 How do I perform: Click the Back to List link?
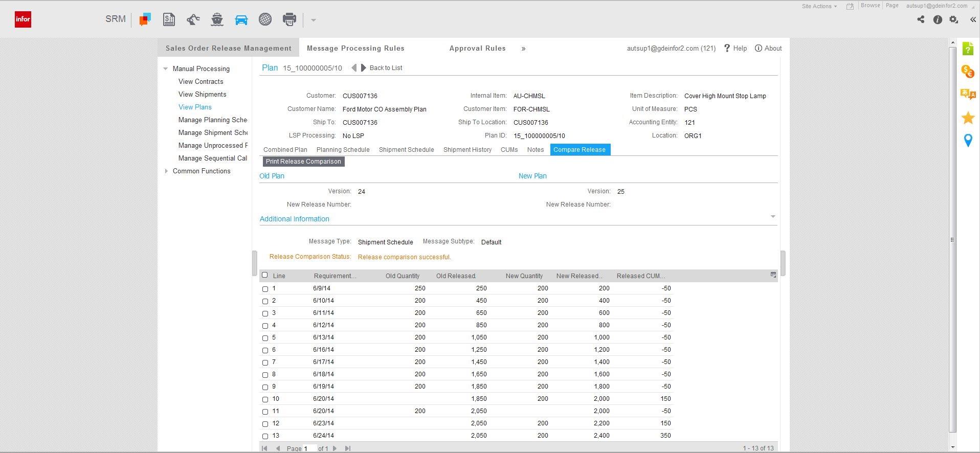[386, 68]
